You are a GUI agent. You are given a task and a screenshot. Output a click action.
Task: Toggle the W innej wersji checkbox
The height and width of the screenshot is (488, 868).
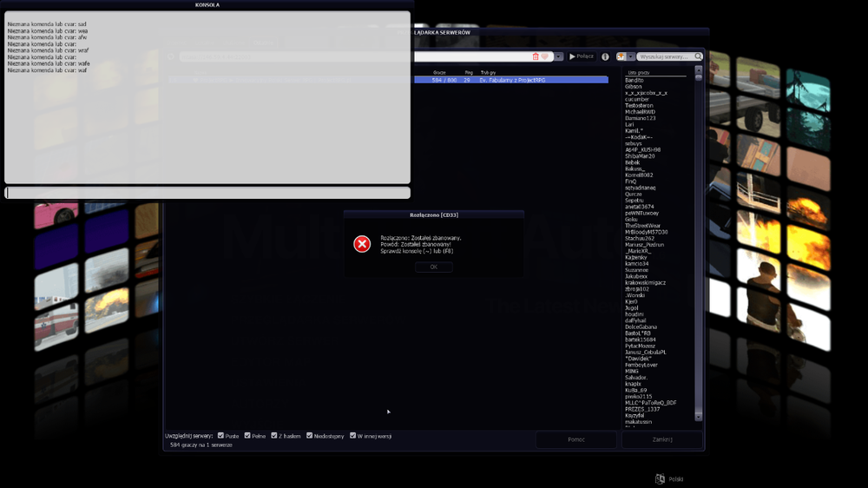(x=352, y=435)
